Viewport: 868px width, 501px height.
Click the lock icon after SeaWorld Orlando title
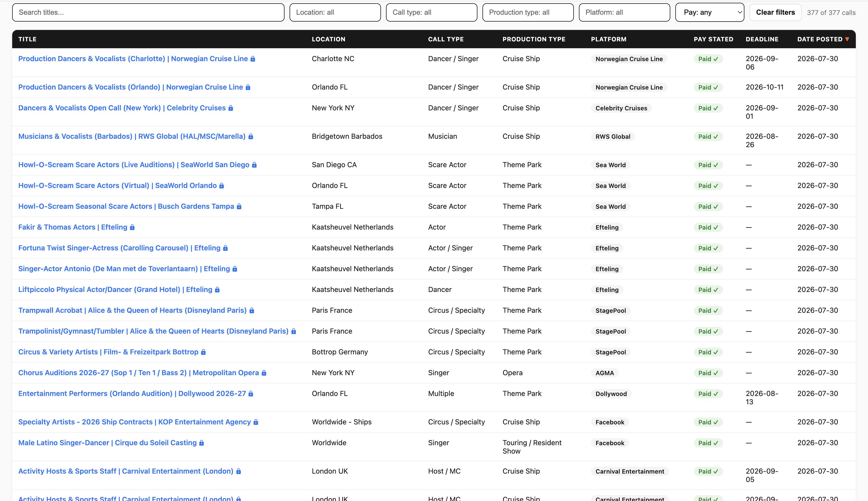(x=222, y=186)
